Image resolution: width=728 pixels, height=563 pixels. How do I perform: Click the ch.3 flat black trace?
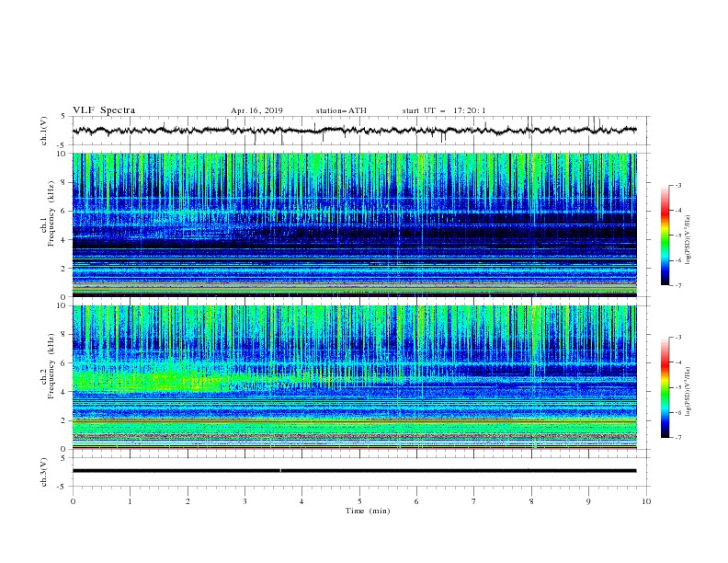pyautogui.click(x=354, y=471)
